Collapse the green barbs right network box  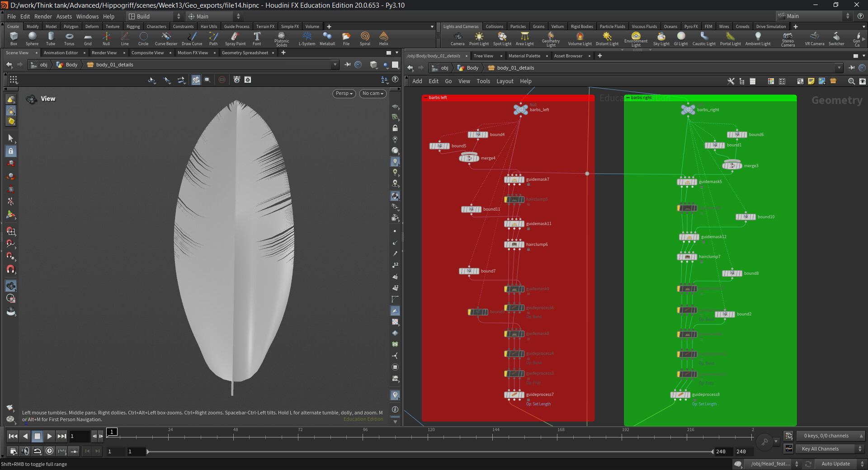click(x=627, y=98)
